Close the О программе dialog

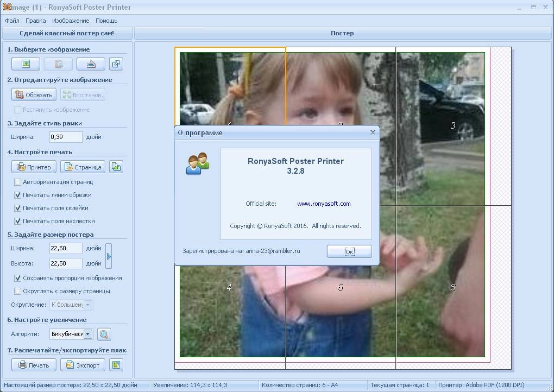click(x=373, y=132)
